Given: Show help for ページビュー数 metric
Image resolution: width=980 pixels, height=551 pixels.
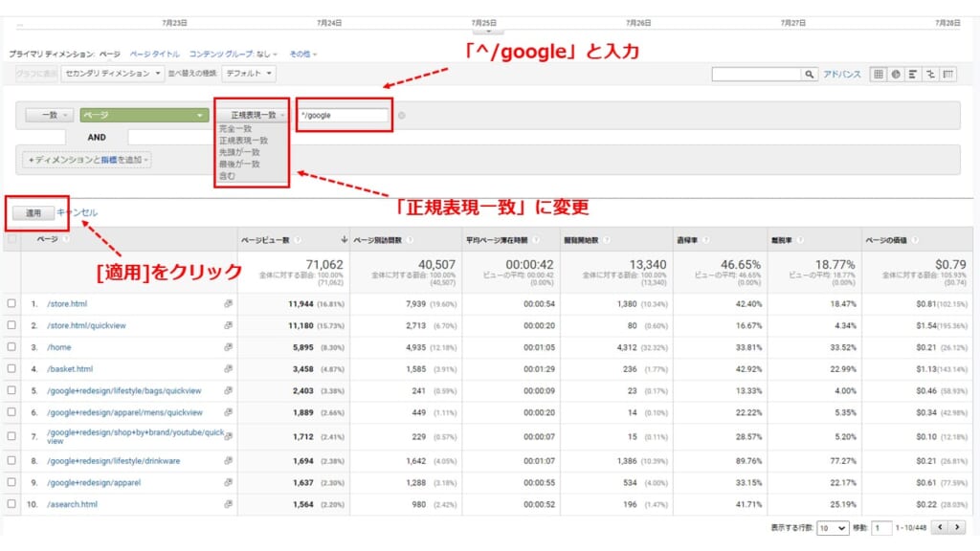Looking at the screenshot, I should point(298,240).
